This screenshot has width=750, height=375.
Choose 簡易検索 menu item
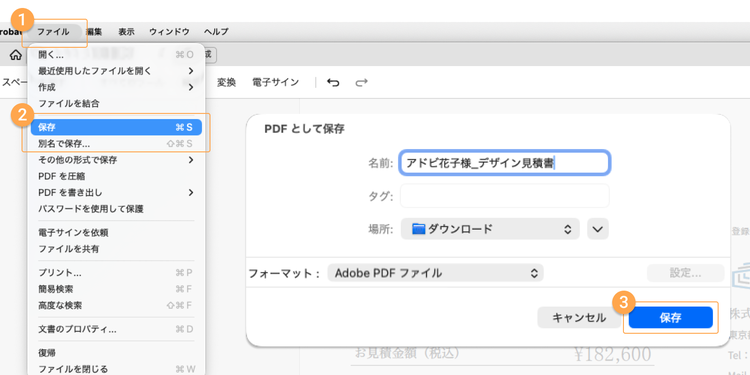coord(116,289)
